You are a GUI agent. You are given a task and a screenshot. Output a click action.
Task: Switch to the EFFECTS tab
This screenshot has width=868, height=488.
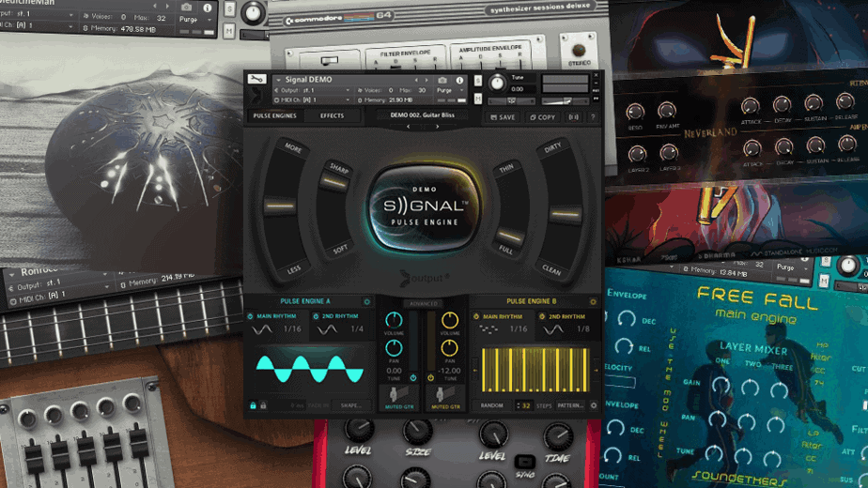(333, 115)
